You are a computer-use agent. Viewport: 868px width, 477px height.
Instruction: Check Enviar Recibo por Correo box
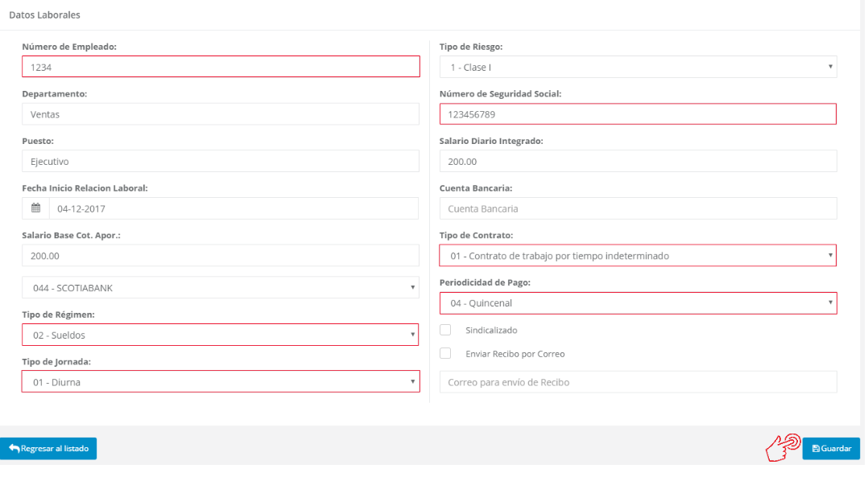[x=445, y=353]
